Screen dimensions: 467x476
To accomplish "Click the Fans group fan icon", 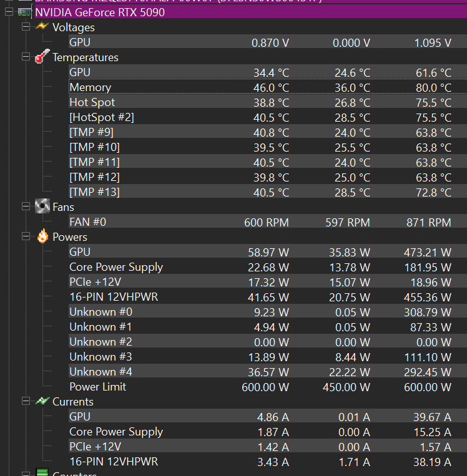I will pos(42,206).
